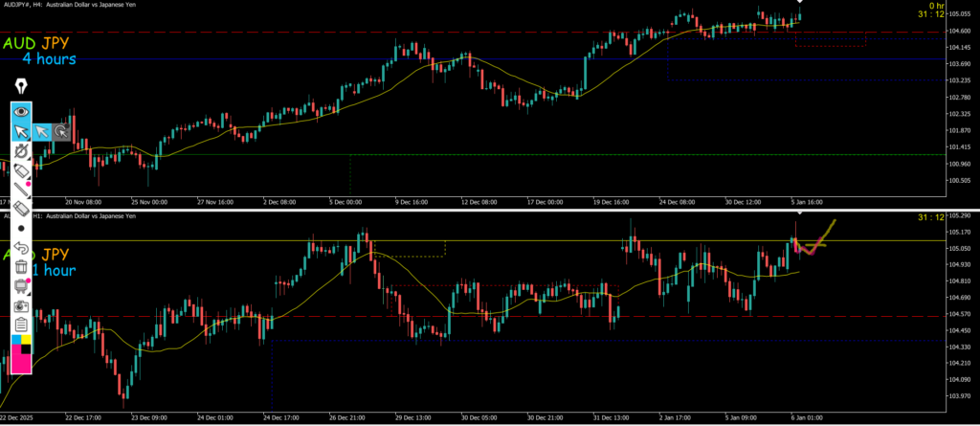
Task: Open the pink and black color palette
Action: pos(21,352)
